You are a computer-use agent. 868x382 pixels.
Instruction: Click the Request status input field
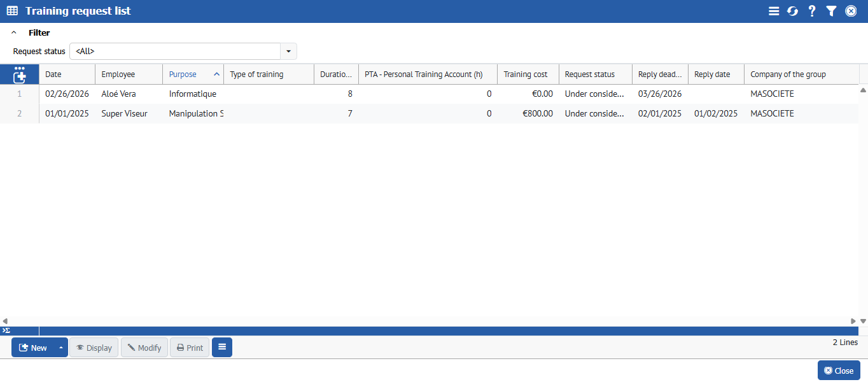coord(175,52)
